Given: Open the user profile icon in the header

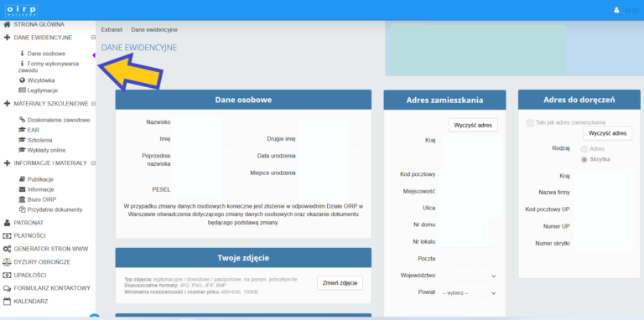Looking at the screenshot, I should (616, 10).
